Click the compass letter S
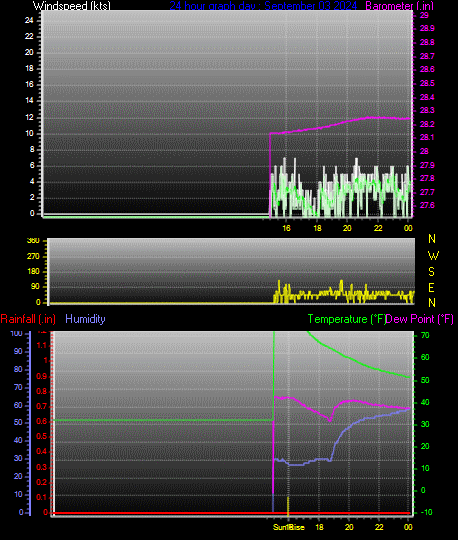458x540 pixels. (x=431, y=272)
